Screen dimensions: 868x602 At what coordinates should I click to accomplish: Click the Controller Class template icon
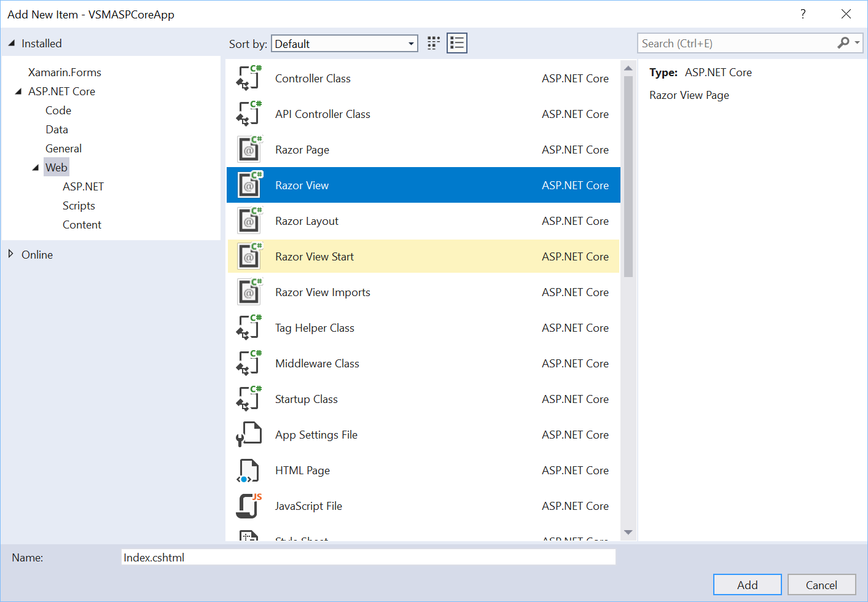point(249,79)
